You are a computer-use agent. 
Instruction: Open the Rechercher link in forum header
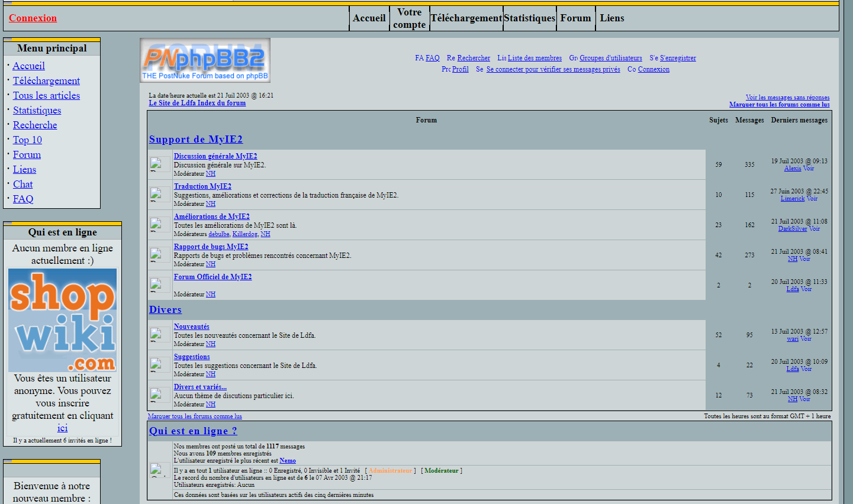tap(474, 58)
